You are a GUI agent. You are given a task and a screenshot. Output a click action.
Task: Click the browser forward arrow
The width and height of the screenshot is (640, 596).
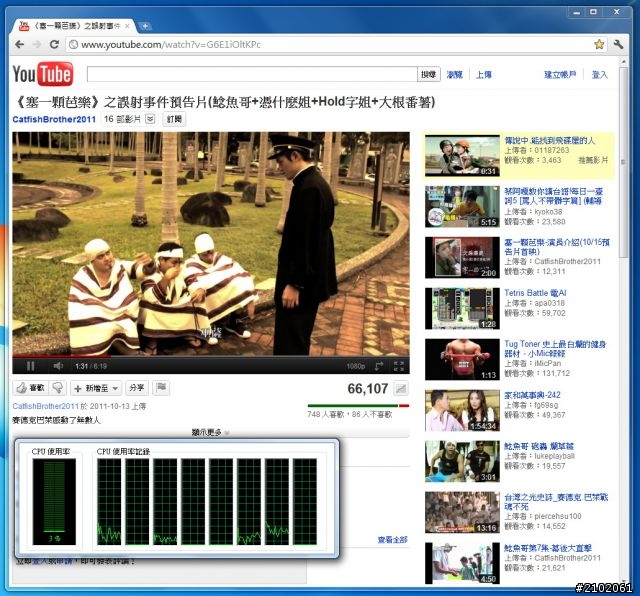click(x=37, y=44)
